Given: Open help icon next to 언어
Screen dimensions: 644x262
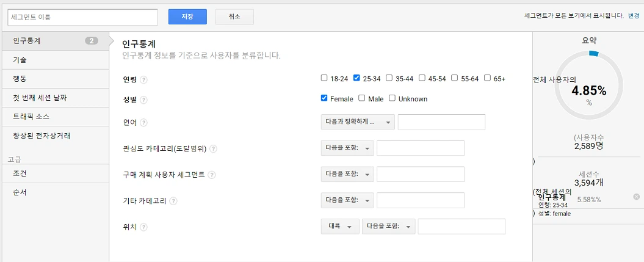Looking at the screenshot, I should coord(143,122).
